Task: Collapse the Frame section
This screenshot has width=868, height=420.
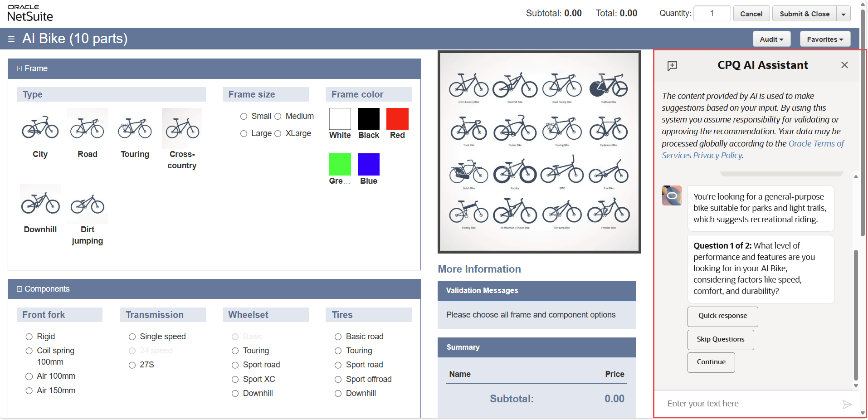Action: click(x=20, y=68)
